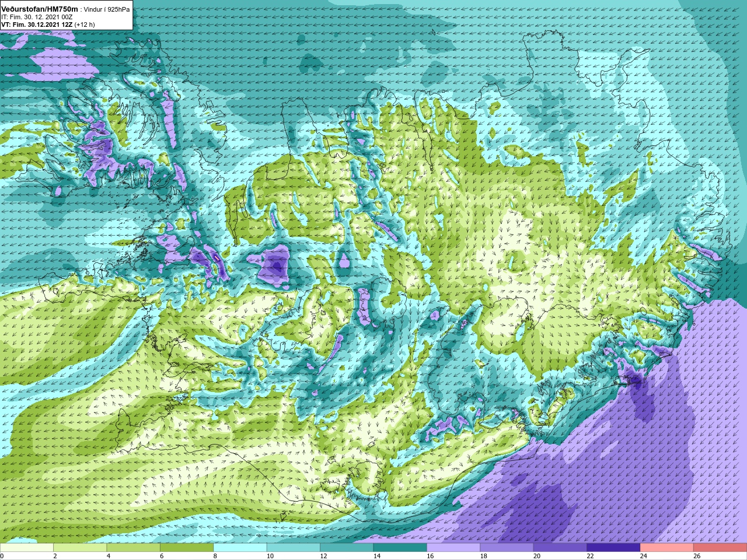
Task: Click the pale cyan 8–10 legend swatch
Action: tap(240, 548)
